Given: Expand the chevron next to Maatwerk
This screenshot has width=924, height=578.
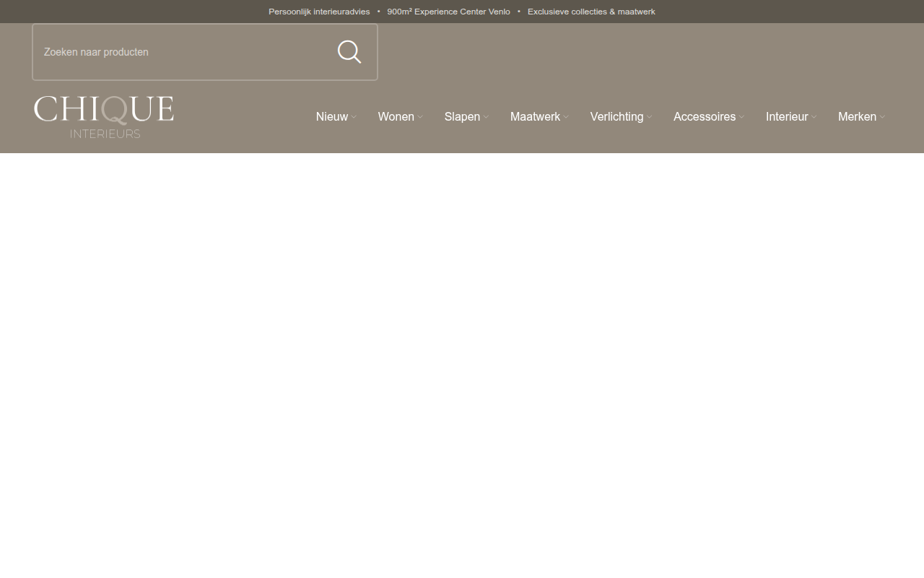Looking at the screenshot, I should point(566,117).
